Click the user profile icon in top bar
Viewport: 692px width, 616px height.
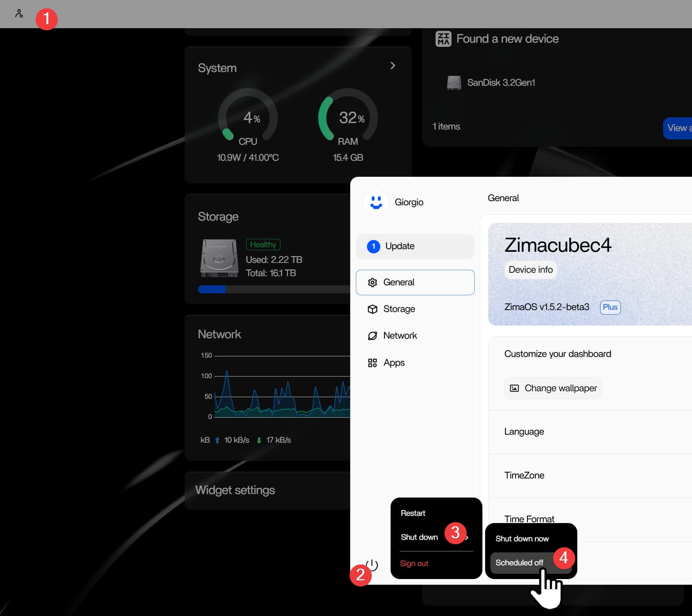click(19, 14)
